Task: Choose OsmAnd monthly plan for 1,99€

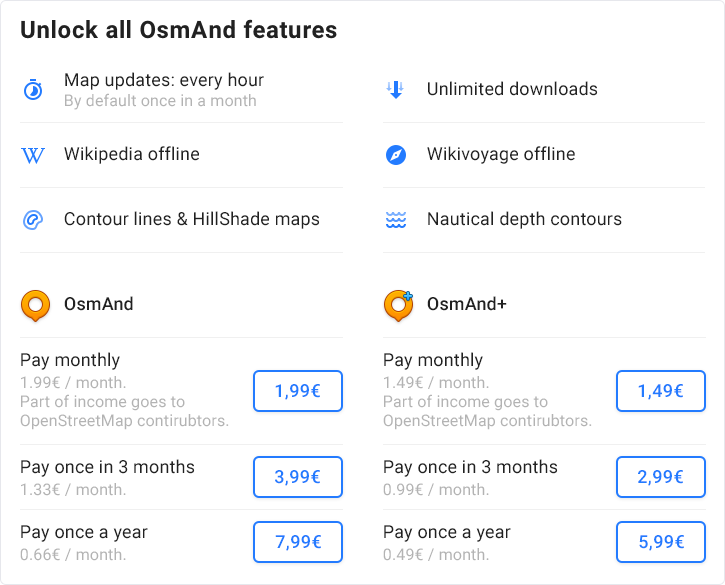Action: (298, 391)
